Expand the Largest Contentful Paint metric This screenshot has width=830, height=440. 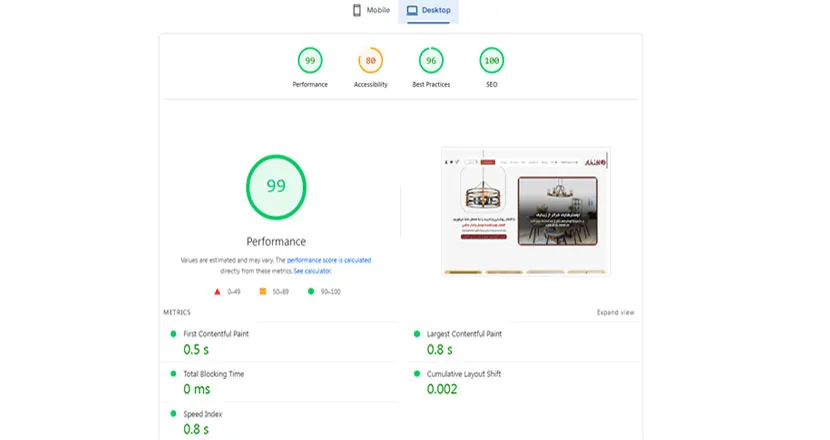click(464, 334)
